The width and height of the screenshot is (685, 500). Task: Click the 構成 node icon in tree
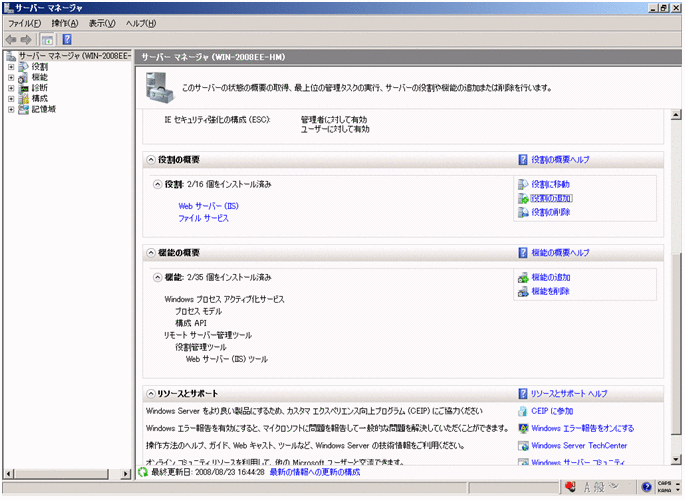(x=24, y=99)
